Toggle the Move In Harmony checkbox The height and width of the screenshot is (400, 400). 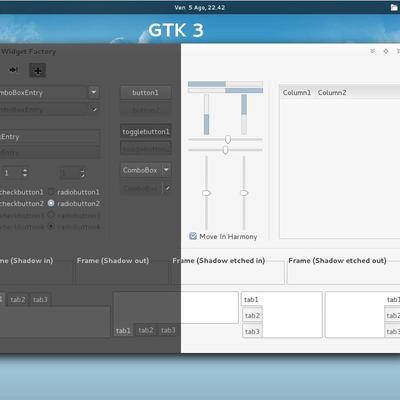point(193,236)
